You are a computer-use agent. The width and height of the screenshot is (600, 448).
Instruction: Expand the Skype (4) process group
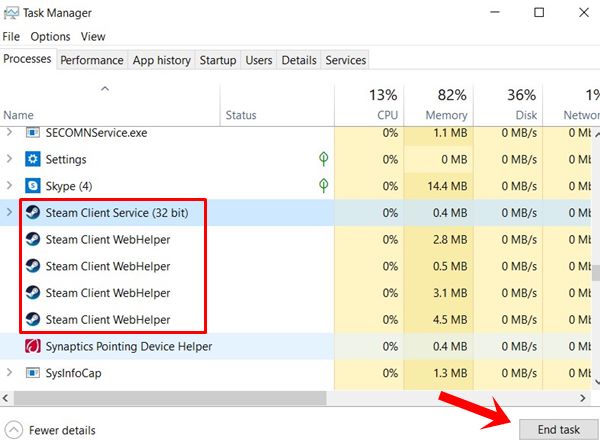click(10, 186)
